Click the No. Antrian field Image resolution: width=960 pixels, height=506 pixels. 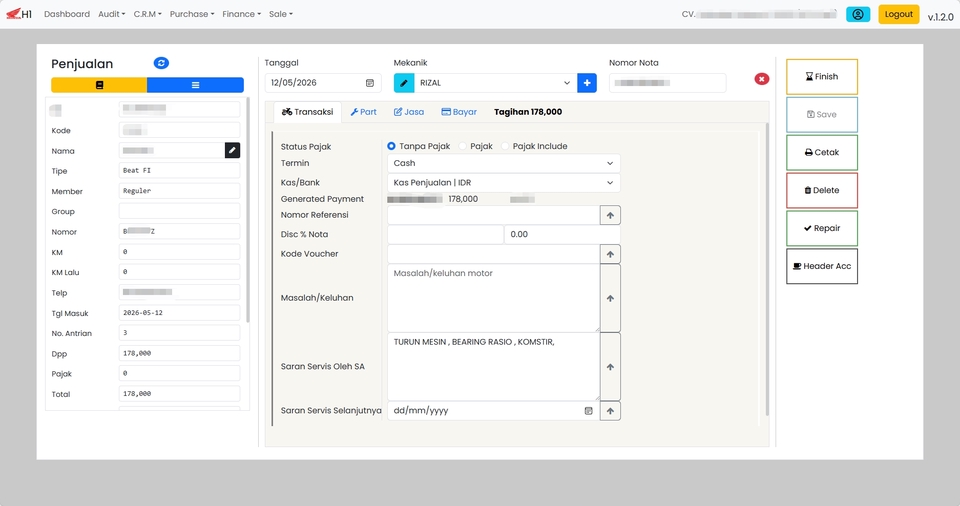tap(179, 333)
